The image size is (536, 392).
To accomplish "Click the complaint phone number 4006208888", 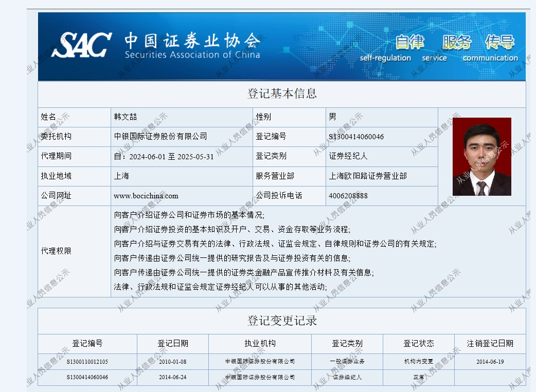I will 348,196.
